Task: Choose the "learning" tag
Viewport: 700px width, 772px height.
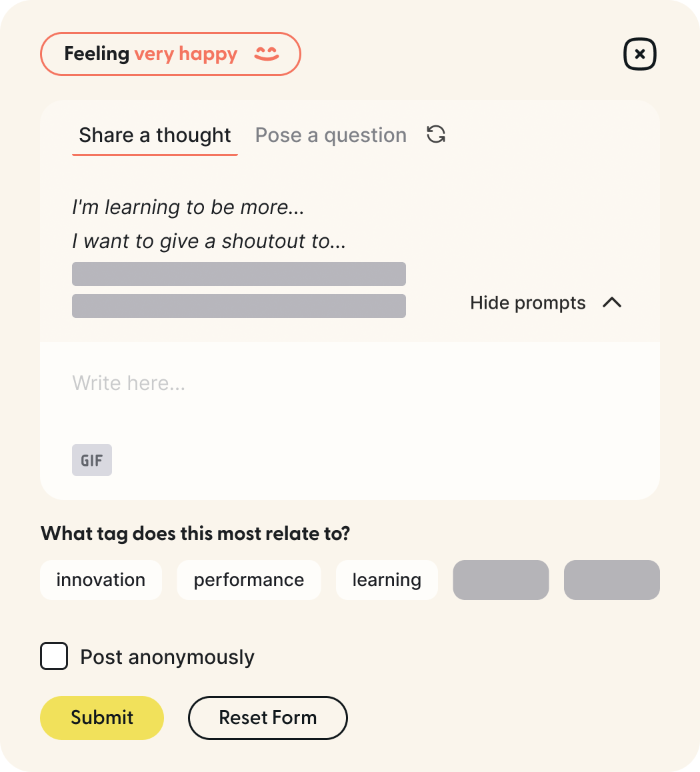Action: click(387, 580)
